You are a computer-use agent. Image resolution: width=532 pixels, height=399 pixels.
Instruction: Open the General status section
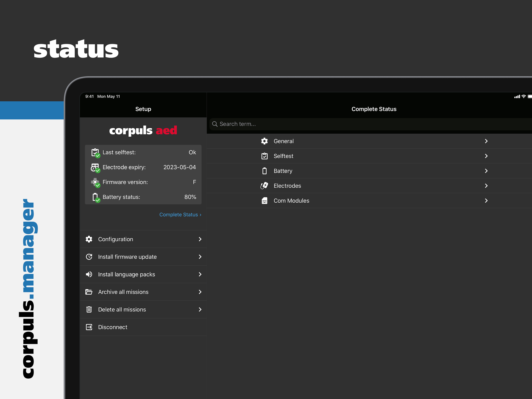(x=369, y=141)
